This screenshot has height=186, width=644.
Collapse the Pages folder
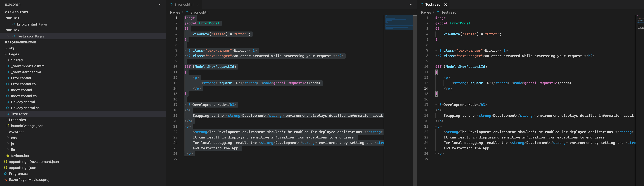[x=14, y=54]
